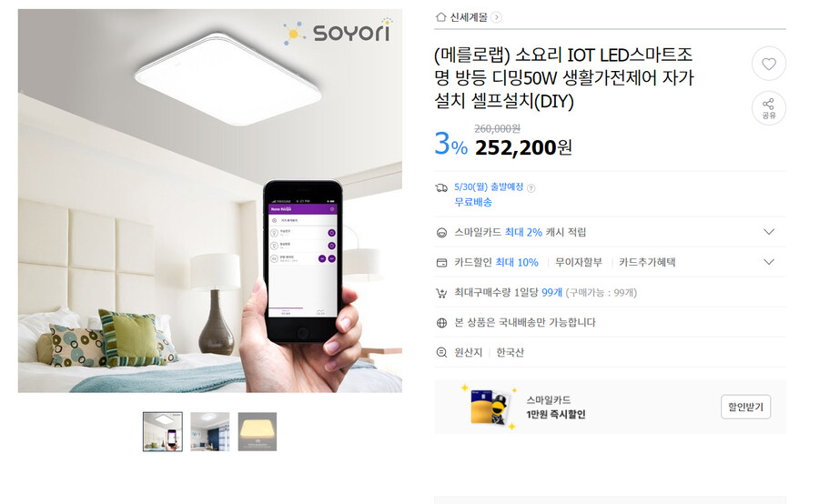Click the cart icon by 최대구매수량
819x504 pixels.
tap(441, 293)
